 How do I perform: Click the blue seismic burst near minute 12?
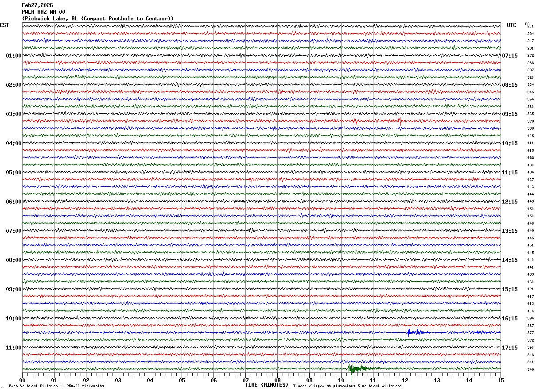[416, 332]
